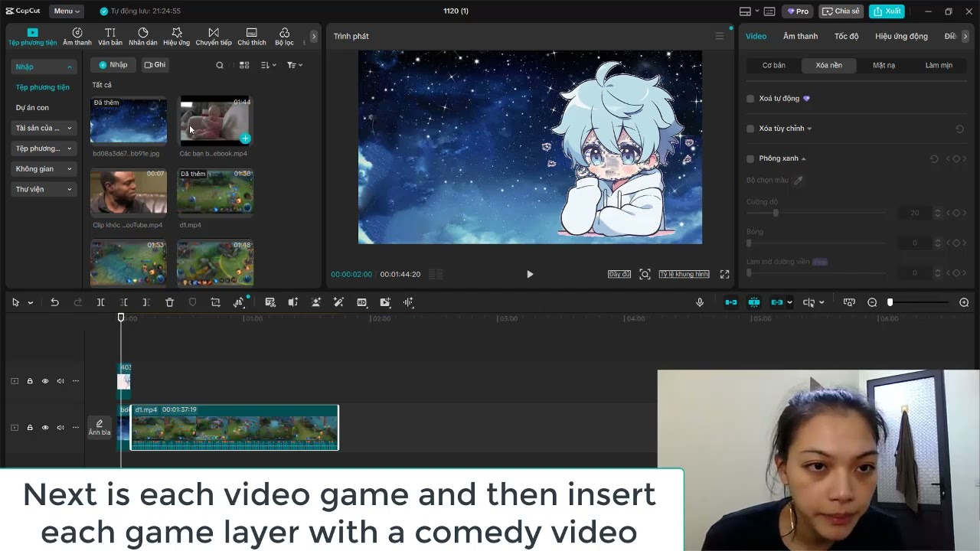This screenshot has width=980, height=551.
Task: Lock the upper timeline track
Action: [30, 381]
